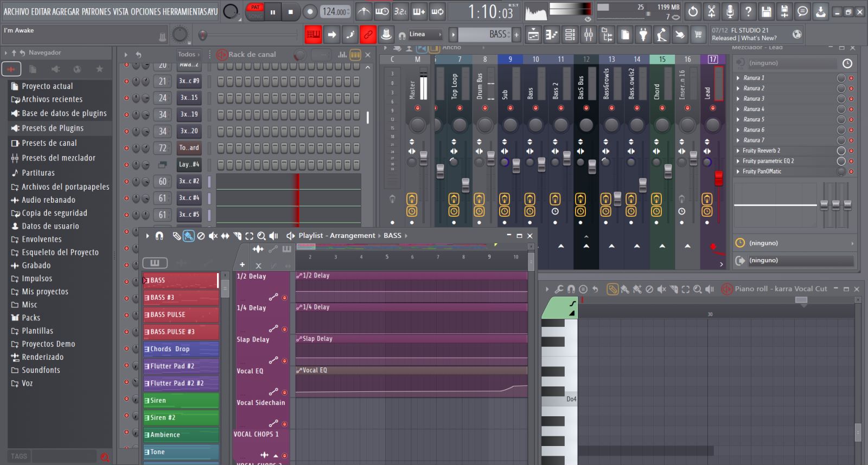The height and width of the screenshot is (465, 868).
Task: Open the Todos channel filter dropdown
Action: (188, 54)
